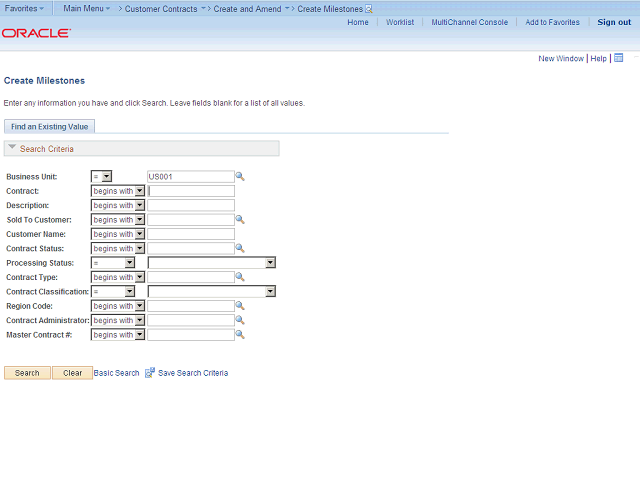
Task: Click the icon beside Create Milestones breadcrumb
Action: pos(369,9)
